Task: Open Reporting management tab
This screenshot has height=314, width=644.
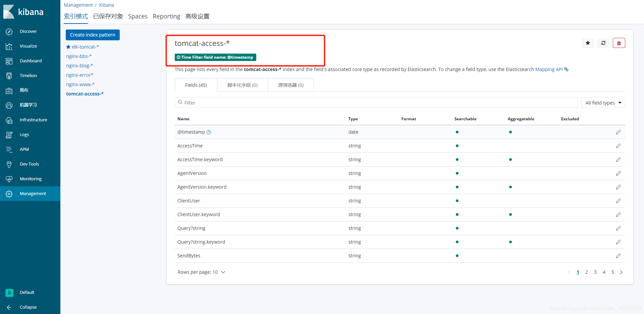Action: point(166,16)
